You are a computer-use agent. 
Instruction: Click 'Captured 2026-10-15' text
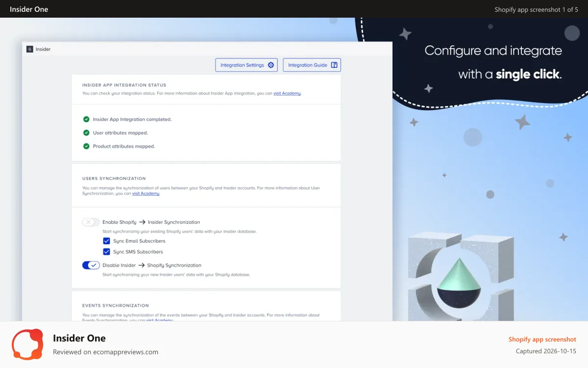pos(546,351)
